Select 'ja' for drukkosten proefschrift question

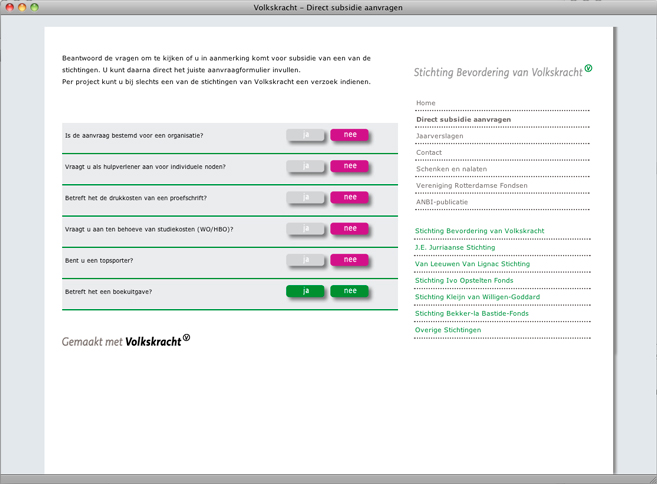tap(305, 197)
